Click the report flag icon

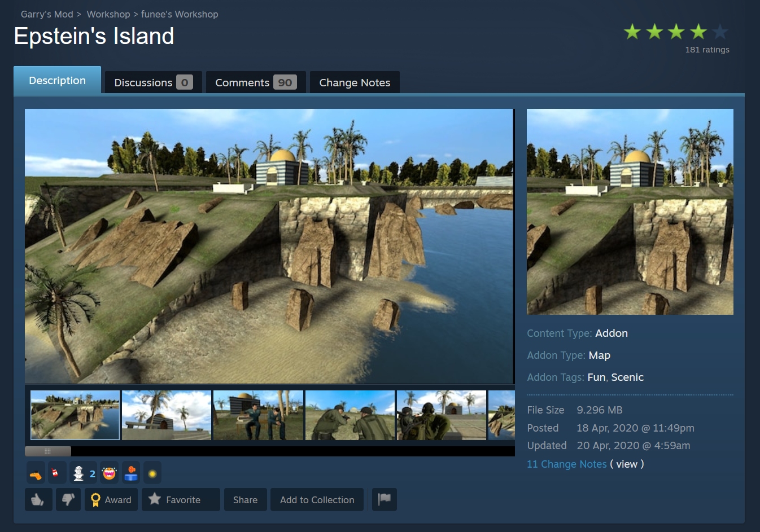coord(385,500)
